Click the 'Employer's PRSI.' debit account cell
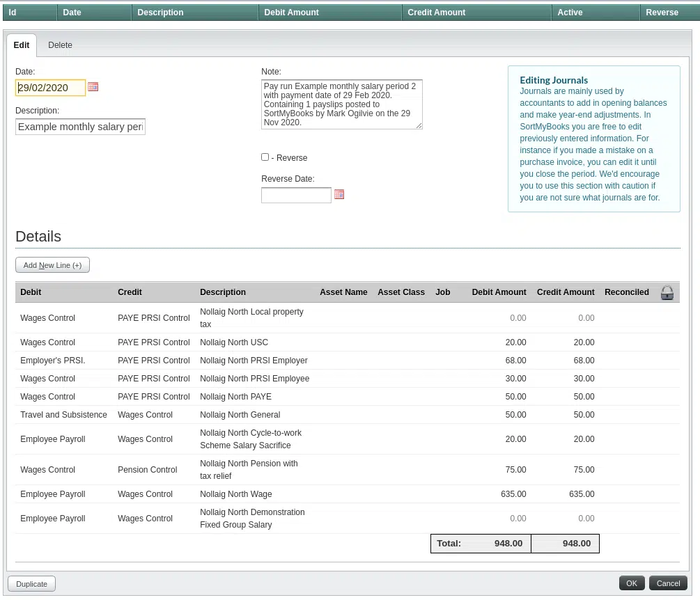This screenshot has width=700, height=600. pos(53,361)
